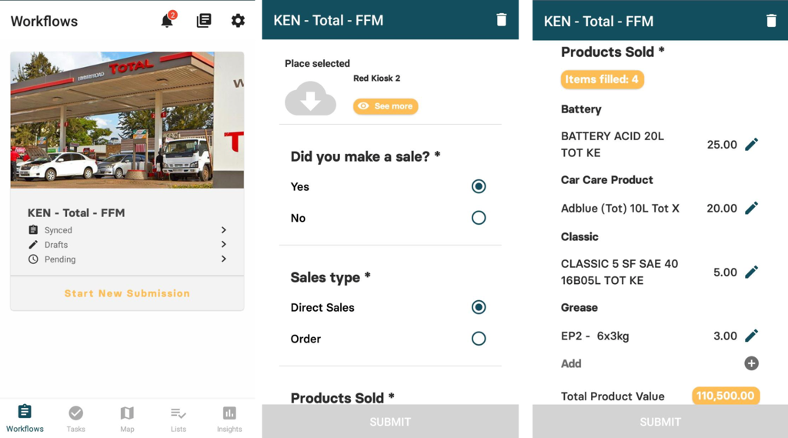Click the cloud download icon under Place selected
The image size is (788, 438).
click(x=311, y=98)
